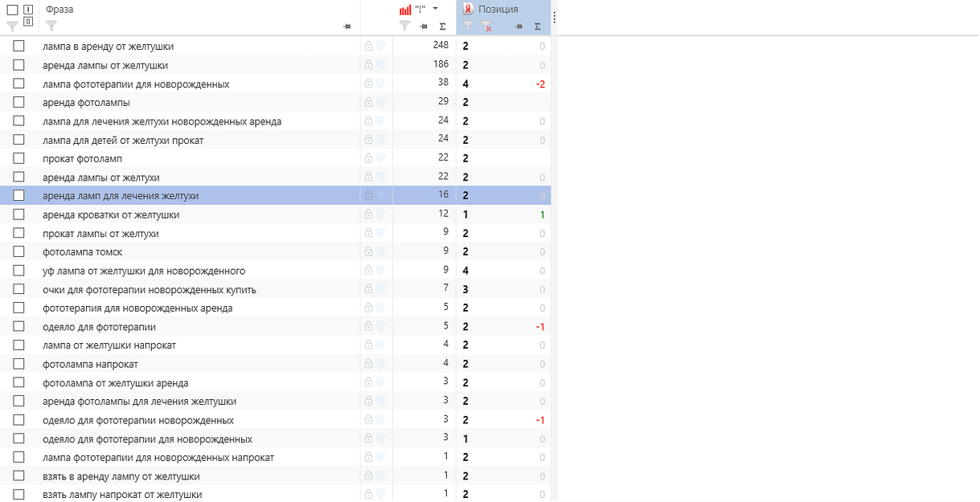Tick the select-all checkbox in the header
Screen dimensions: 980x502
[x=12, y=10]
